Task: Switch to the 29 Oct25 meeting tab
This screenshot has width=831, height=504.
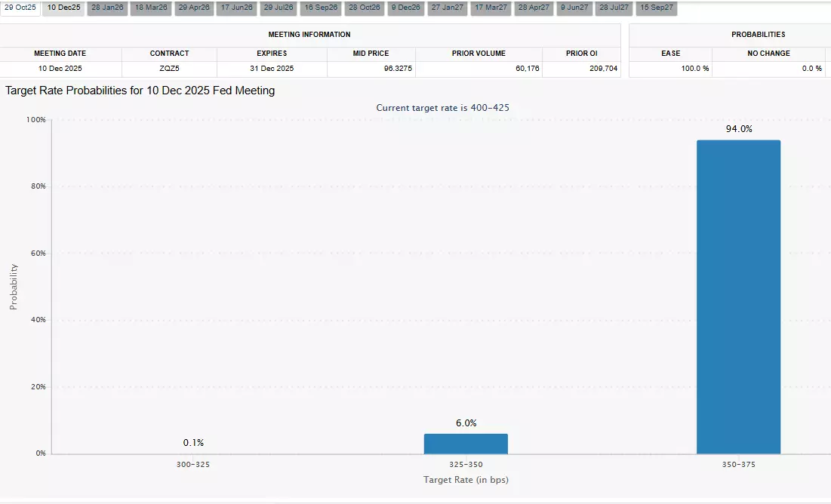Action: coord(20,8)
